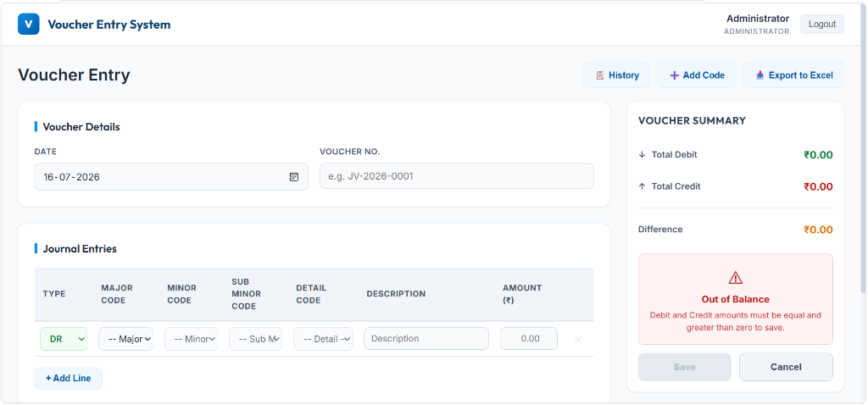
Task: Click the blue V app logo
Action: click(x=29, y=25)
